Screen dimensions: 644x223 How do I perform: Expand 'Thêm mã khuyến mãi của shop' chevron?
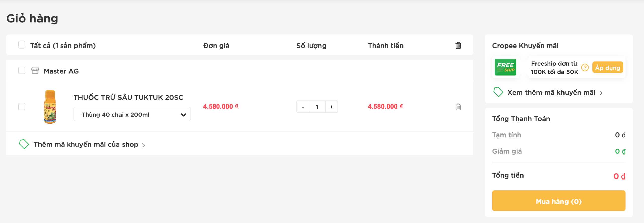144,145
